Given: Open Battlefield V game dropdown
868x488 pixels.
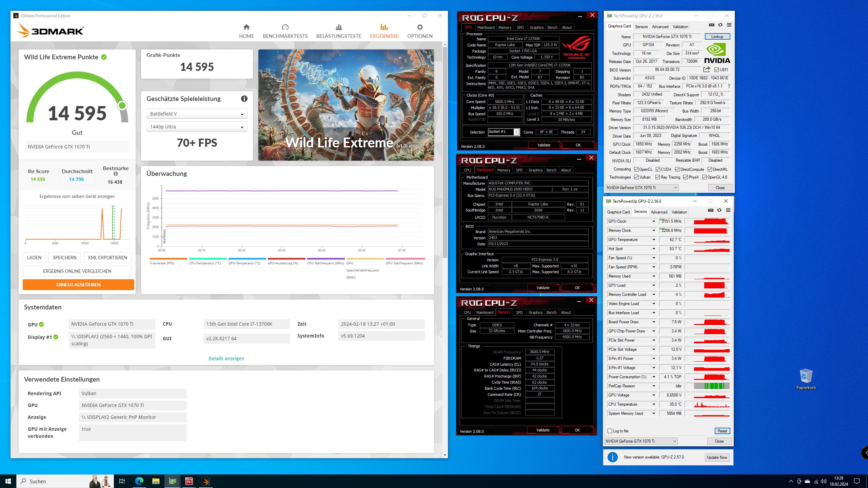Looking at the screenshot, I should [197, 114].
